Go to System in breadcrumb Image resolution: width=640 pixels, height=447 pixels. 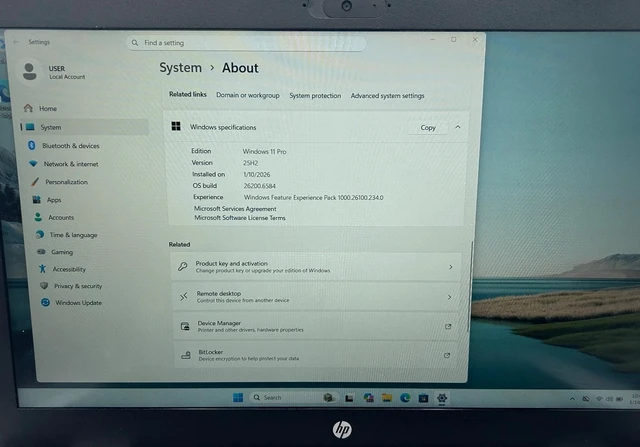pyautogui.click(x=180, y=68)
